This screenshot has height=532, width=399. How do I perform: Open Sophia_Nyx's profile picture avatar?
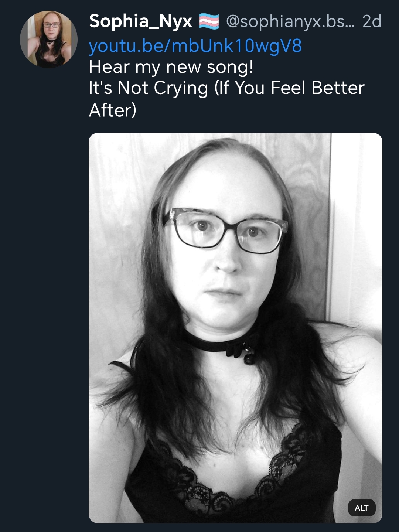tap(48, 39)
